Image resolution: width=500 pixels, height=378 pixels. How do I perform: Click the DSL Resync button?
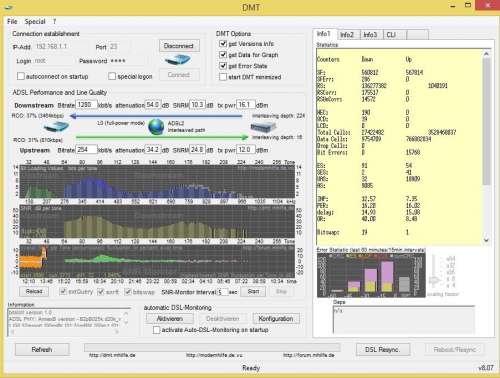coord(383,349)
